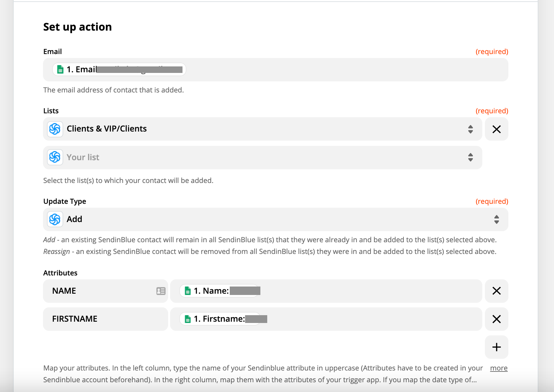Delete the NAME attribute row
554x392 pixels.
(496, 291)
